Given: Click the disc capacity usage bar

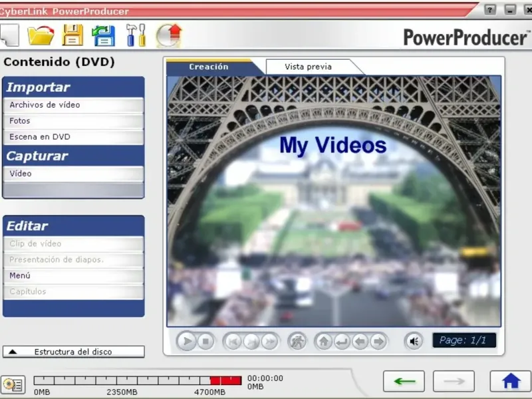Looking at the screenshot, I should (x=138, y=380).
